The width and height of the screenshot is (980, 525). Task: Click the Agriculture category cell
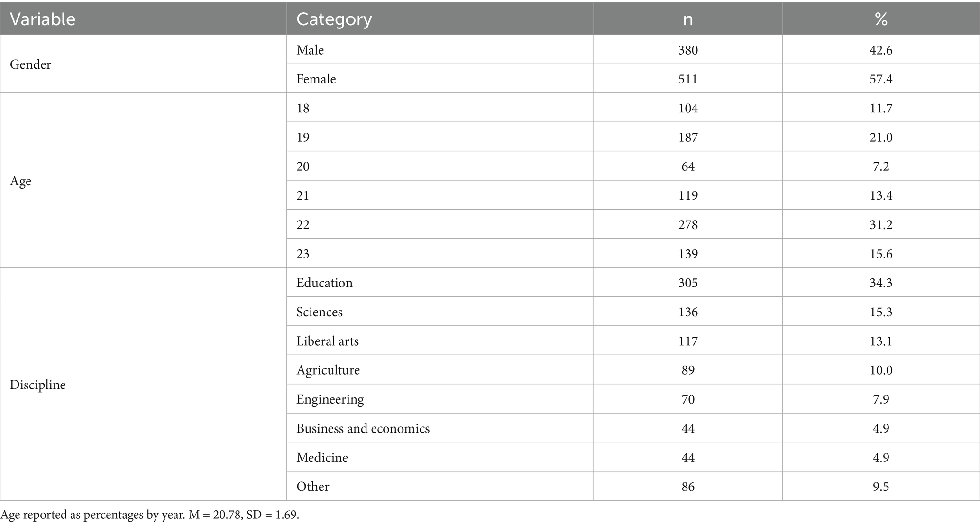tap(328, 370)
